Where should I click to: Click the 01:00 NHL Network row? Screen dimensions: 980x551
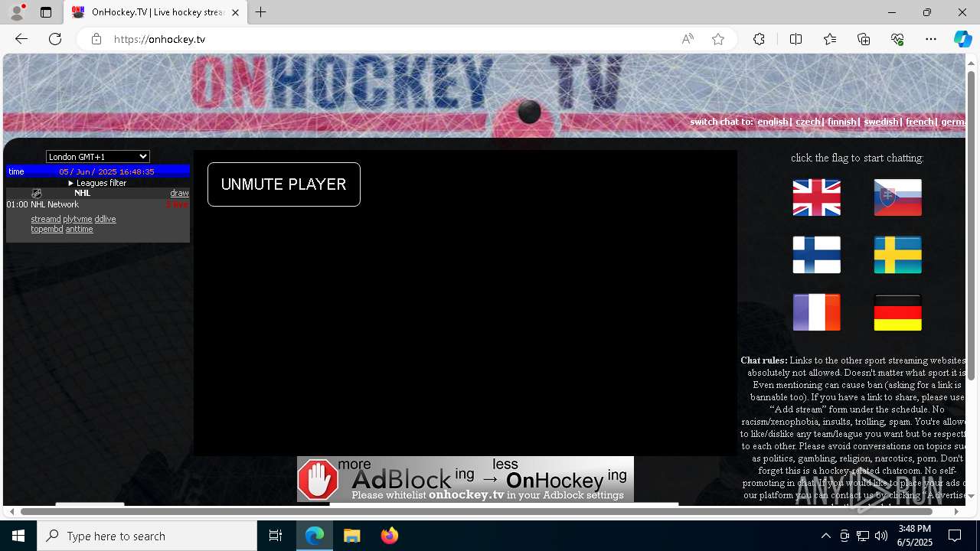point(97,204)
